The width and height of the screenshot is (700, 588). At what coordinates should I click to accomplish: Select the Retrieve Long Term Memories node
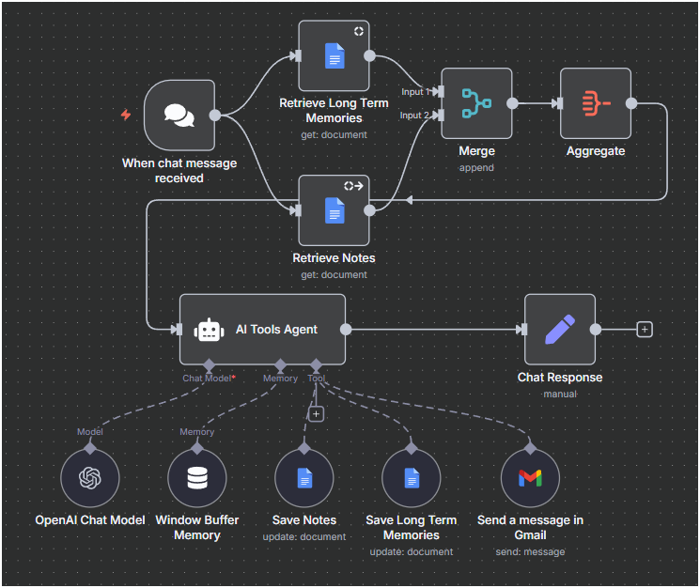334,56
